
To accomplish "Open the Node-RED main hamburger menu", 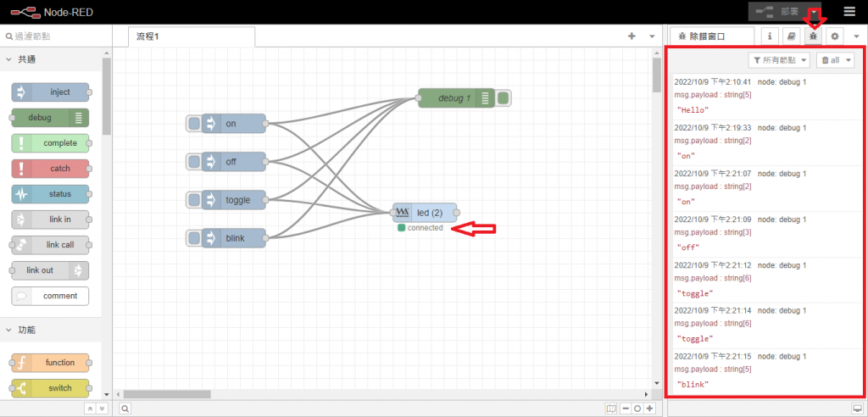I will tap(849, 12).
